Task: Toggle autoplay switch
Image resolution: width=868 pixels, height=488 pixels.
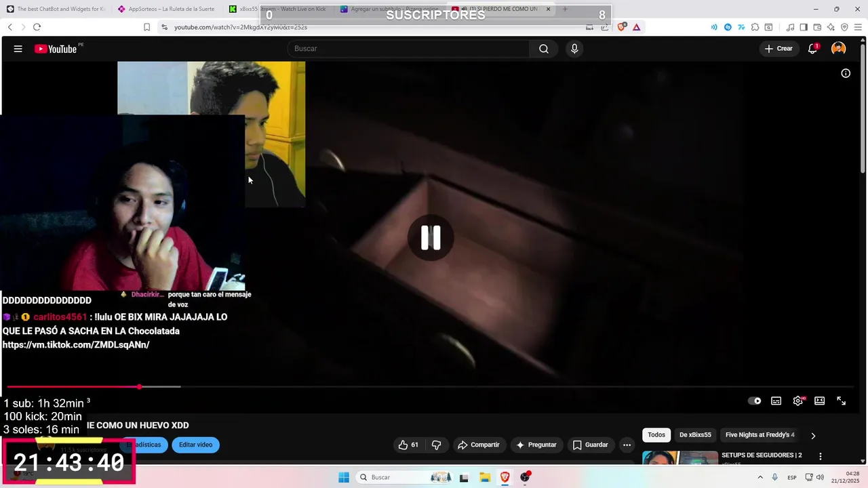Action: tap(754, 401)
